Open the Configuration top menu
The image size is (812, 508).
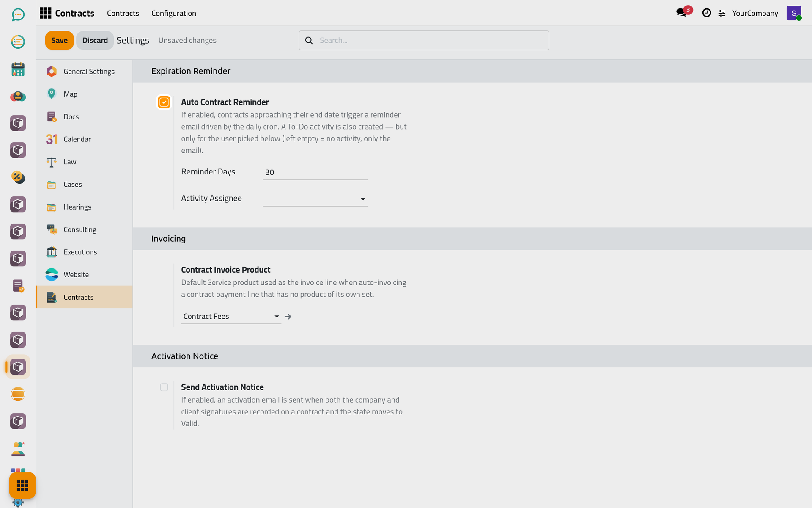coord(174,13)
